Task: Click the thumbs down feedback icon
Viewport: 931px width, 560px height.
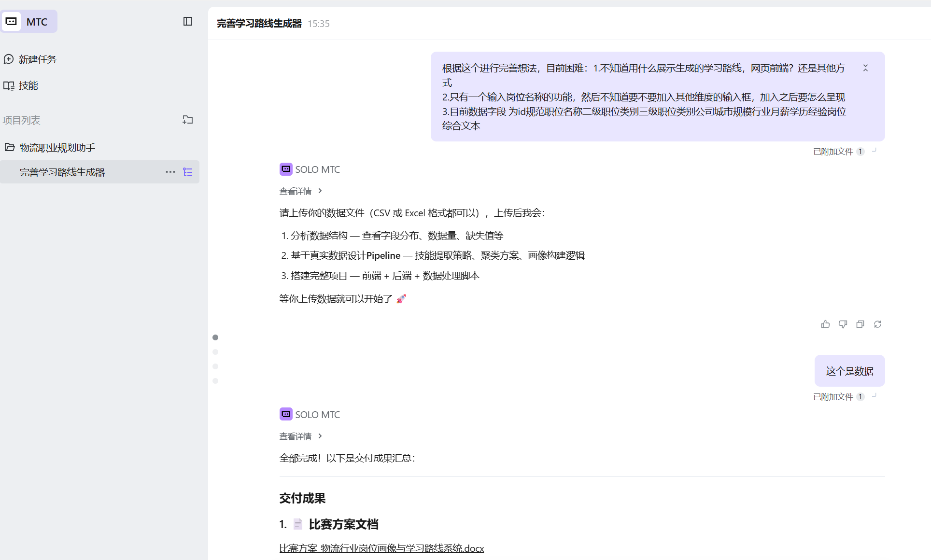Action: pos(843,324)
